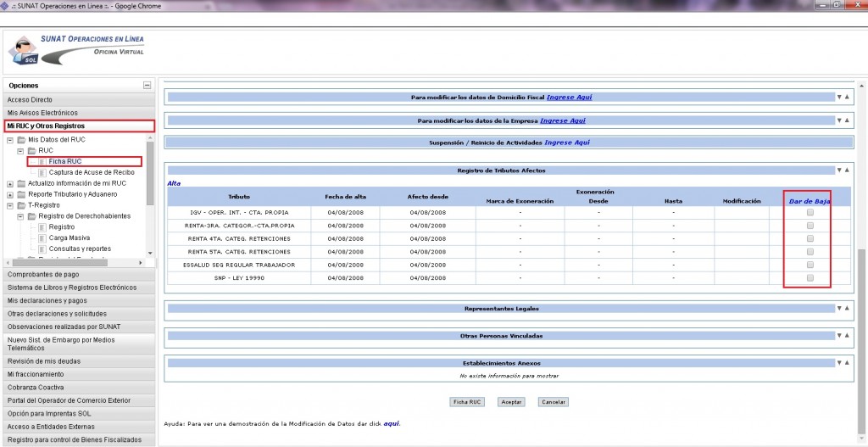
Task: Click Ingrese Aquí link for Domicilio Fiscal
Action: (x=569, y=97)
